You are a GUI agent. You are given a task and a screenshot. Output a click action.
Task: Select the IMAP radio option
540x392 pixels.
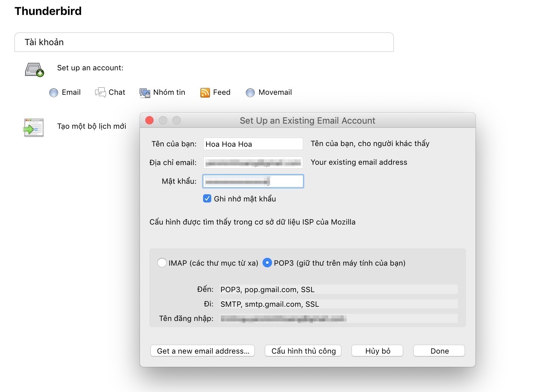click(x=162, y=263)
